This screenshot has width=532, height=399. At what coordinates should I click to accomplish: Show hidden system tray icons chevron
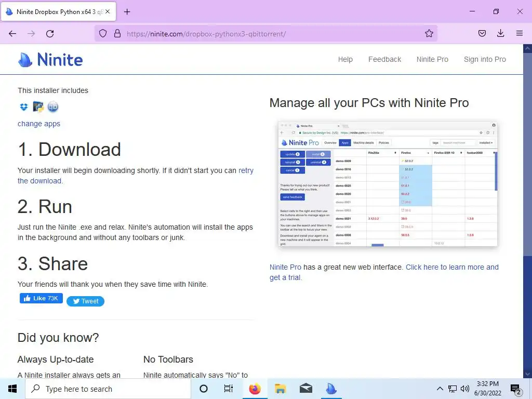tap(440, 389)
